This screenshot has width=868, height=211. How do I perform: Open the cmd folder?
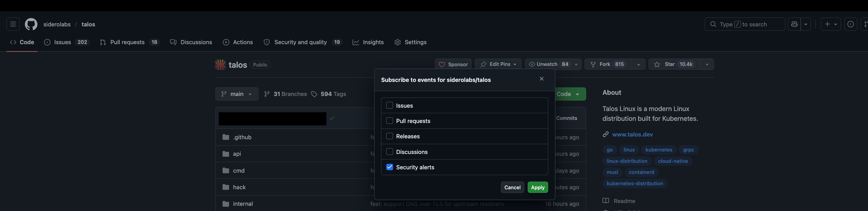239,170
